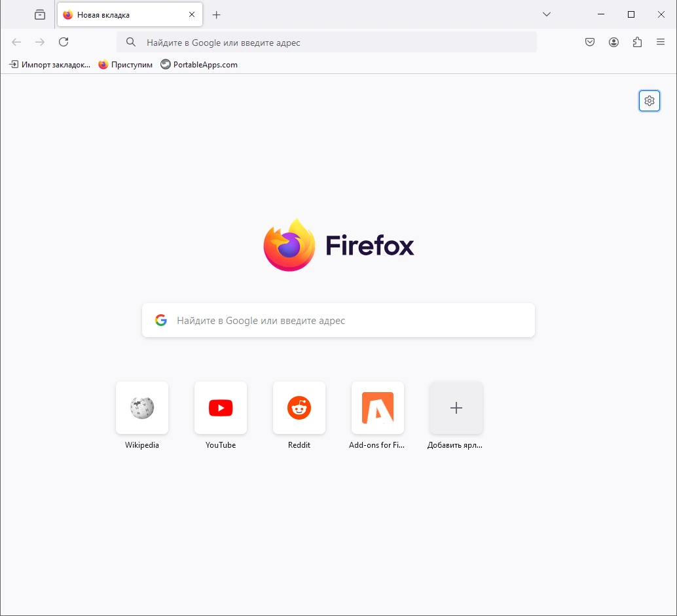Open the Reddit shortcut tile
This screenshot has height=616, width=677.
tap(299, 407)
